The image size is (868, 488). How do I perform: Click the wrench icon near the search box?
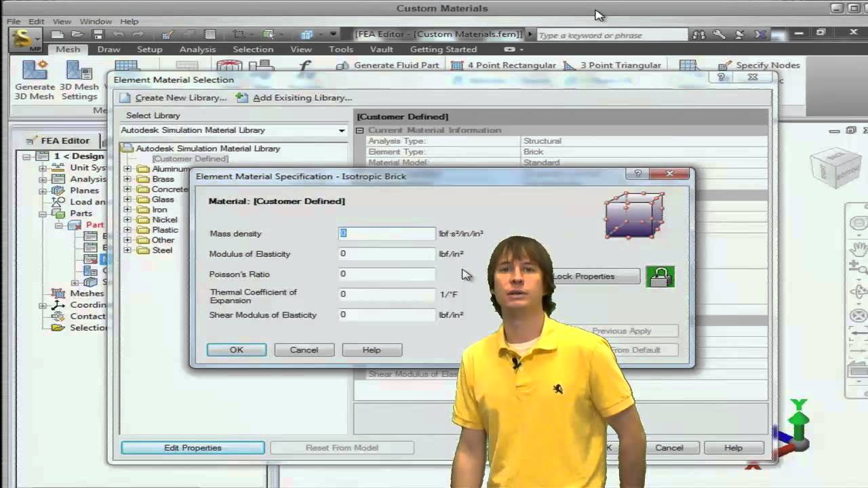click(719, 35)
